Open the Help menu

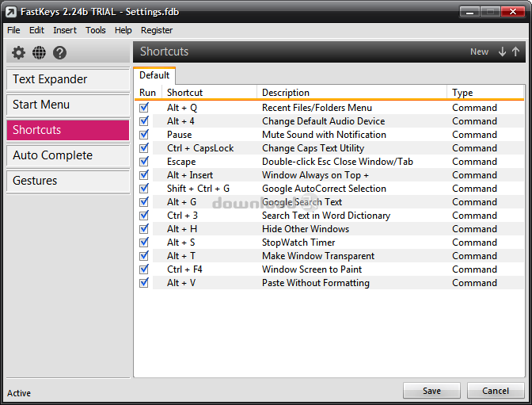(x=123, y=30)
